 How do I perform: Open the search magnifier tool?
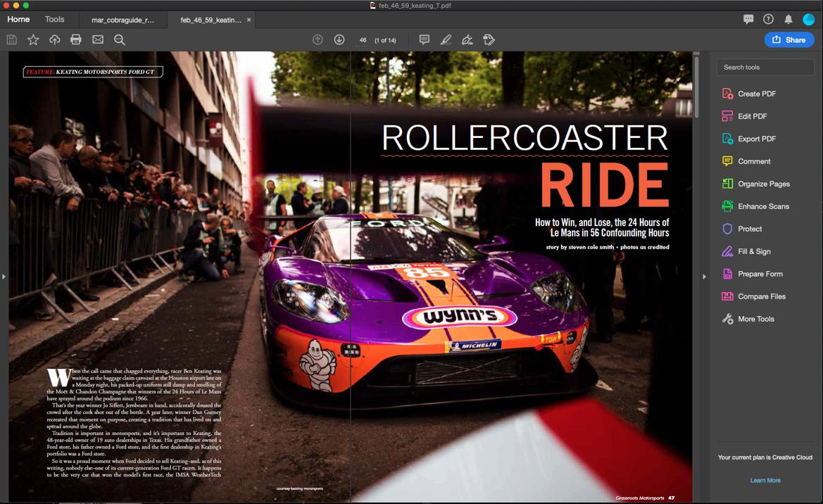pyautogui.click(x=120, y=39)
